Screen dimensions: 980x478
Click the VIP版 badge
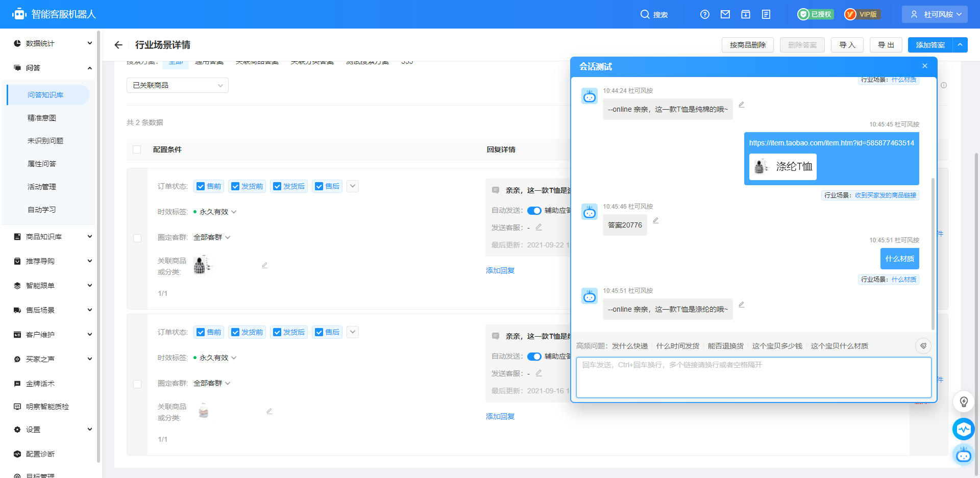tap(862, 14)
